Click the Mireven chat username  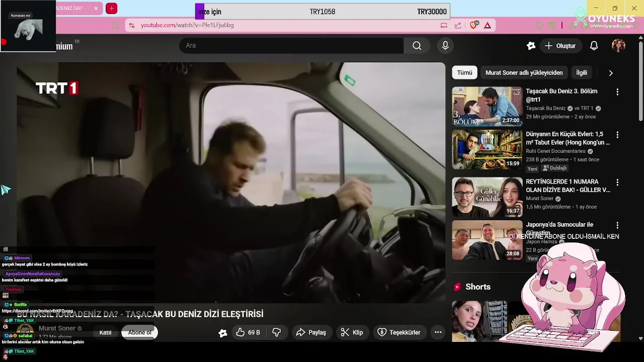click(x=22, y=258)
